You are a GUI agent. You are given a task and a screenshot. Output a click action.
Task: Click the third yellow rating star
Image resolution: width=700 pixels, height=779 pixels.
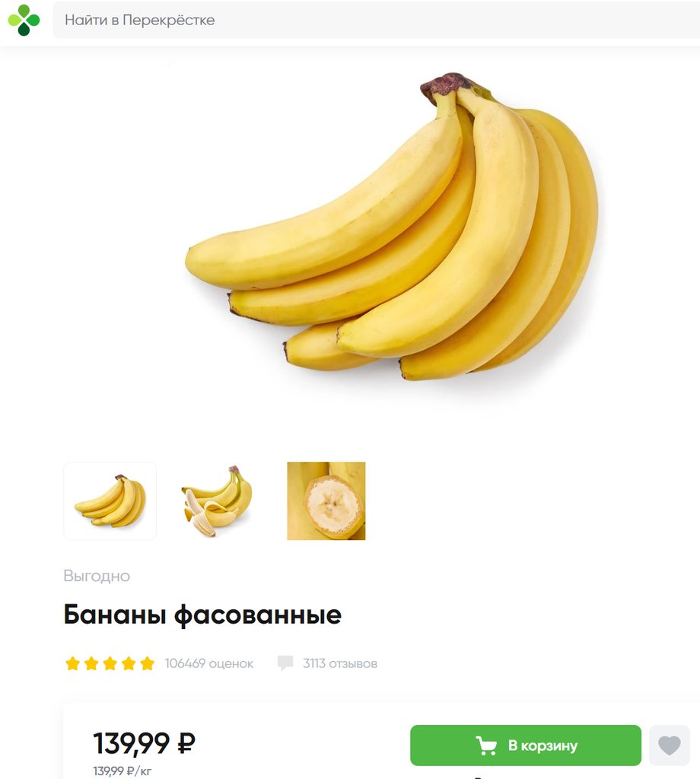(110, 663)
